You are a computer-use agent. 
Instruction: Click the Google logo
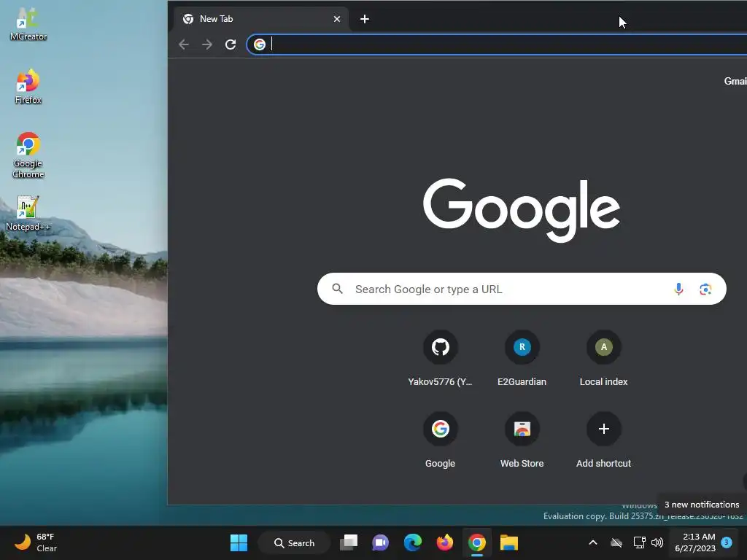coord(522,211)
